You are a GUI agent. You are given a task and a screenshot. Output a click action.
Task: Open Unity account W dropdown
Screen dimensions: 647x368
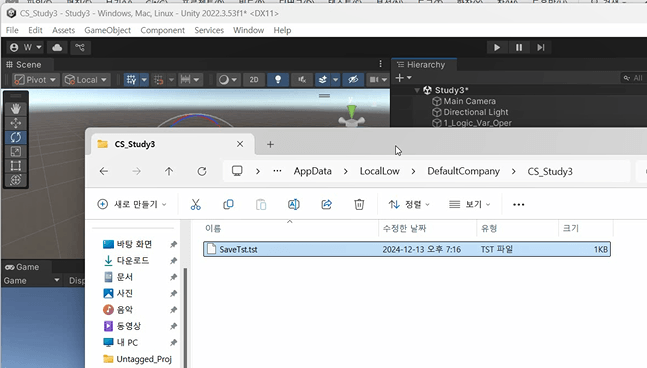click(x=26, y=47)
